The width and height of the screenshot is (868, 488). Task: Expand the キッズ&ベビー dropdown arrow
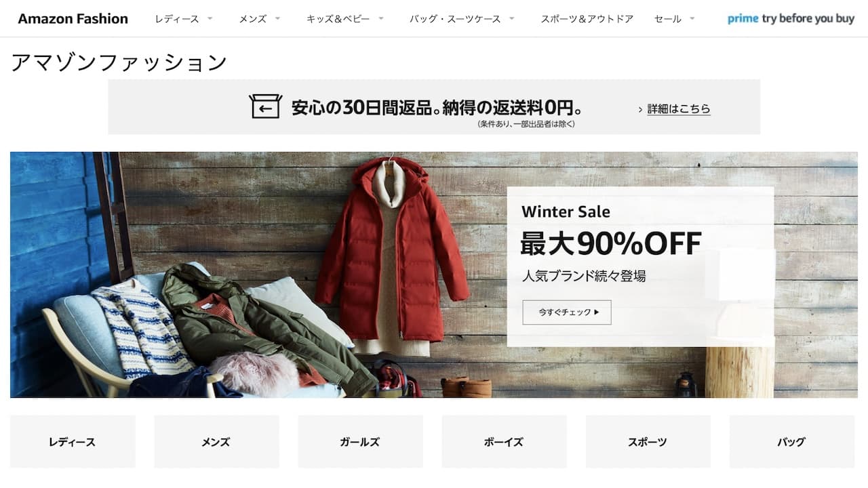(x=380, y=18)
